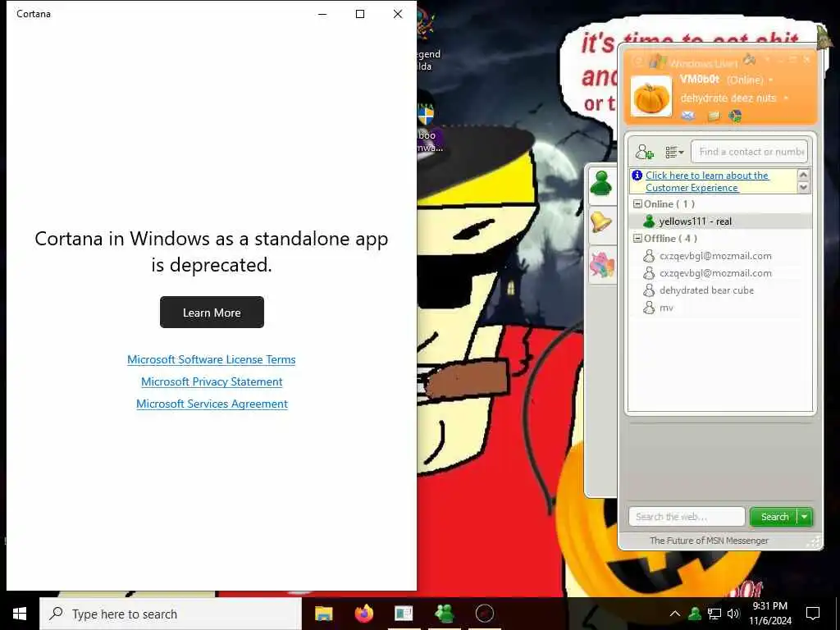Open the Microsoft Services Agreement link
This screenshot has height=630, width=840.
[212, 404]
